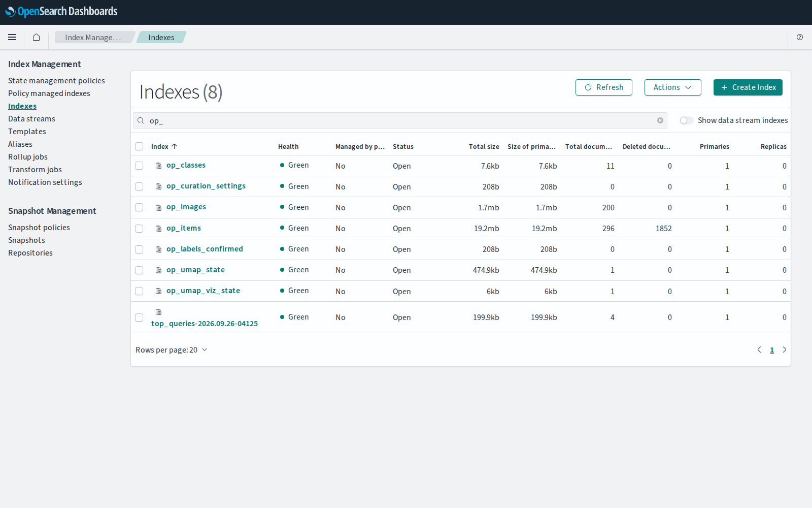Viewport: 812px width, 508px height.
Task: Open the op_labels_confirmed index link
Action: [205, 249]
